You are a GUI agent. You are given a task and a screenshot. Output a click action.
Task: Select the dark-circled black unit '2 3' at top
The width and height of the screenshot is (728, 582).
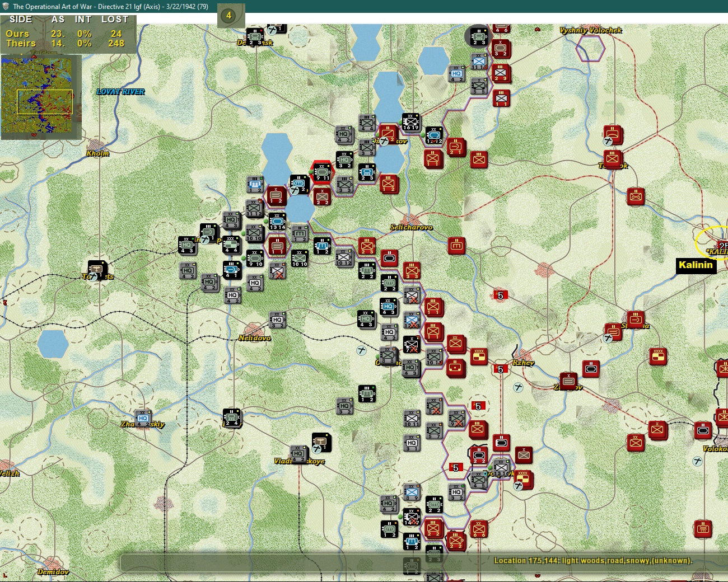pos(479,36)
